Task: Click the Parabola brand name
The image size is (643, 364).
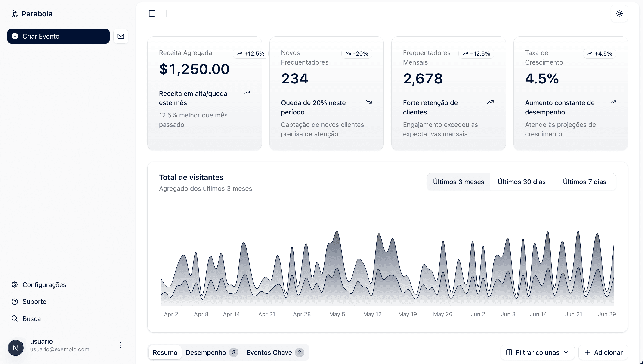Action: tap(37, 14)
